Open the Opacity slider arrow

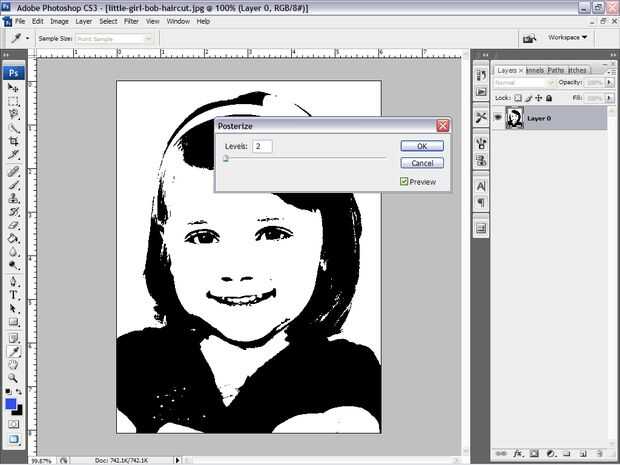[x=609, y=83]
